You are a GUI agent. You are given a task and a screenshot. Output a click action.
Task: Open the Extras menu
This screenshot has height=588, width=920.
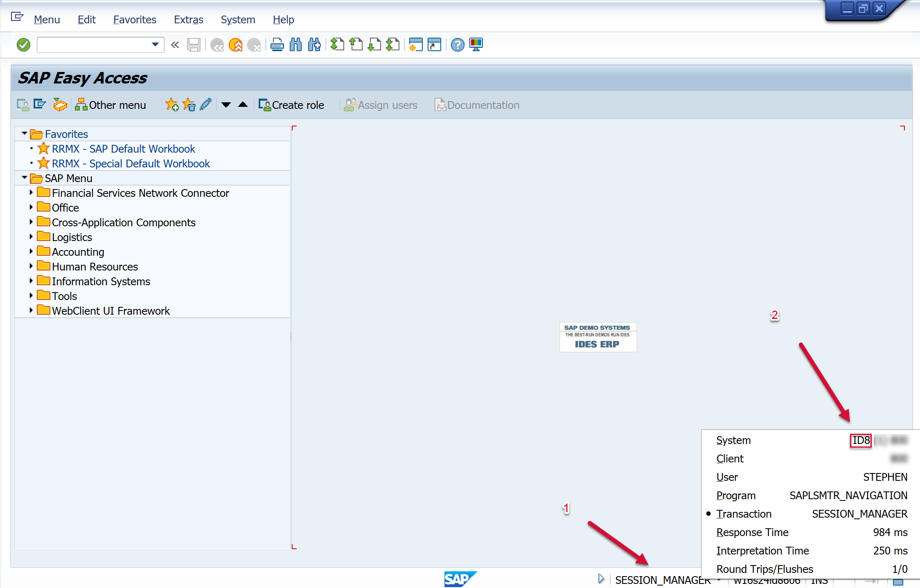pyautogui.click(x=188, y=20)
